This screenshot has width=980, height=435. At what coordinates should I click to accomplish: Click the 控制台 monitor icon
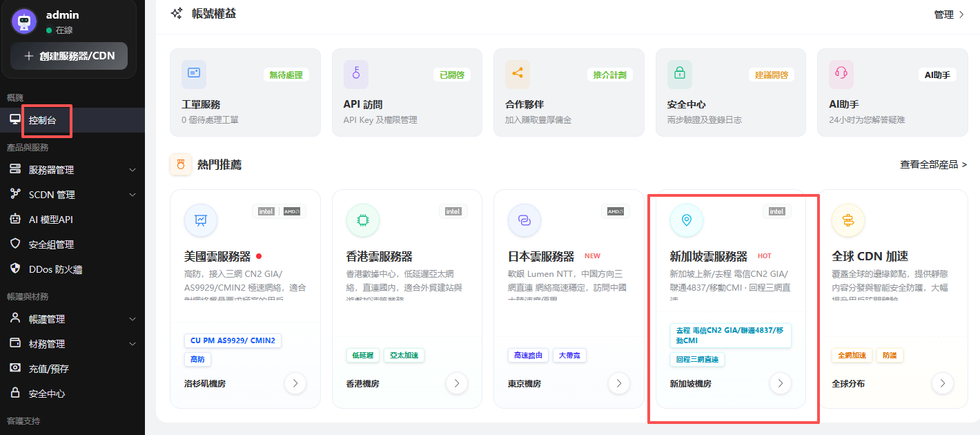[15, 119]
